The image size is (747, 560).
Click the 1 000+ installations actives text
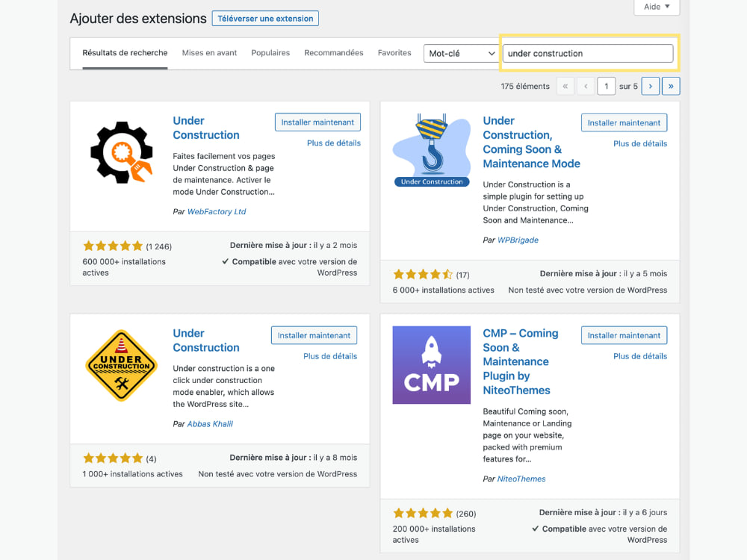point(132,474)
